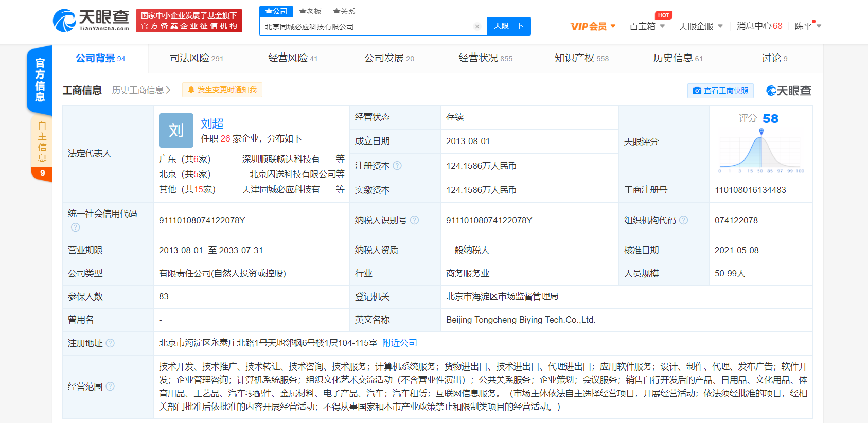Click the help icon under 统一社会信用代码
Image resolution: width=868 pixels, height=423 pixels.
pyautogui.click(x=75, y=227)
